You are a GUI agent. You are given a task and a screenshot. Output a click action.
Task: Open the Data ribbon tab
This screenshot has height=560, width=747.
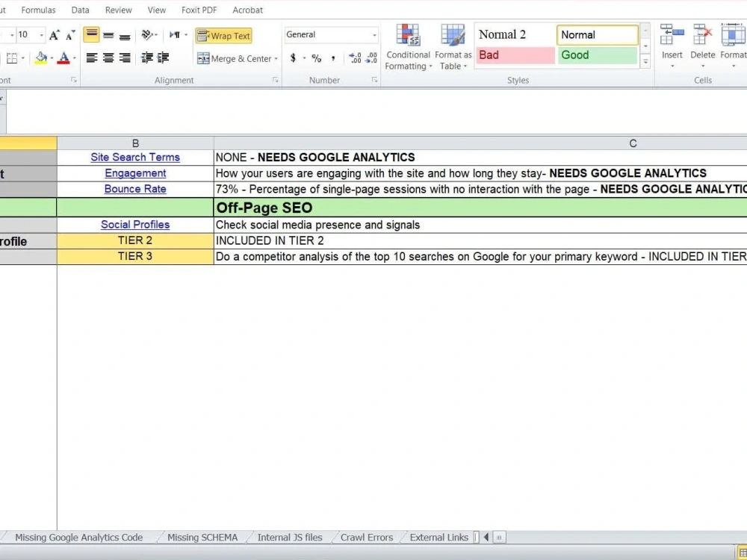coord(80,10)
